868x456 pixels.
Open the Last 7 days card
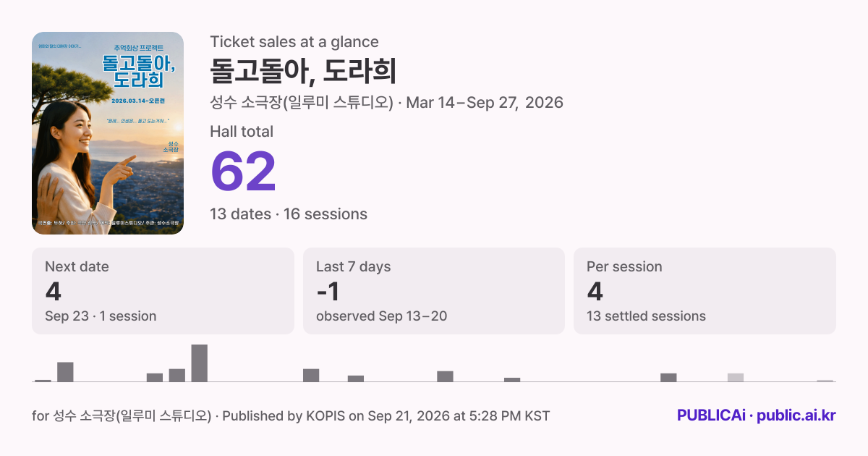pyautogui.click(x=434, y=291)
